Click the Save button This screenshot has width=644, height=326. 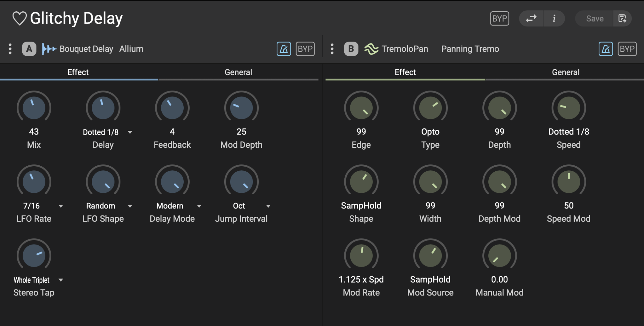(594, 19)
